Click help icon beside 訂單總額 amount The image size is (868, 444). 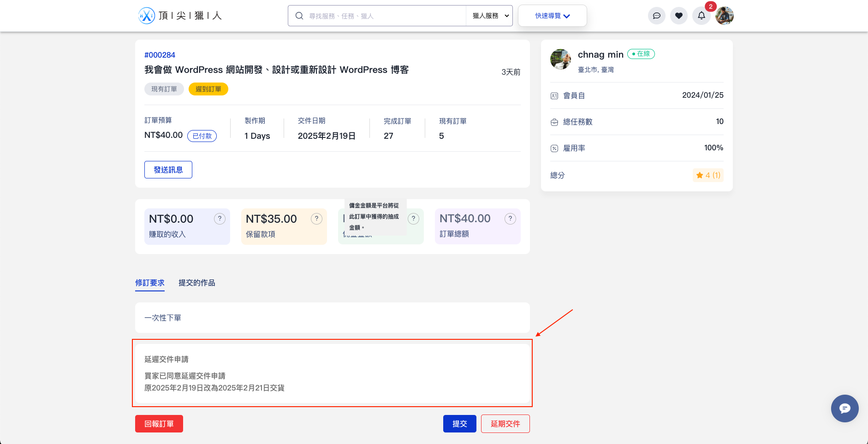[510, 219]
